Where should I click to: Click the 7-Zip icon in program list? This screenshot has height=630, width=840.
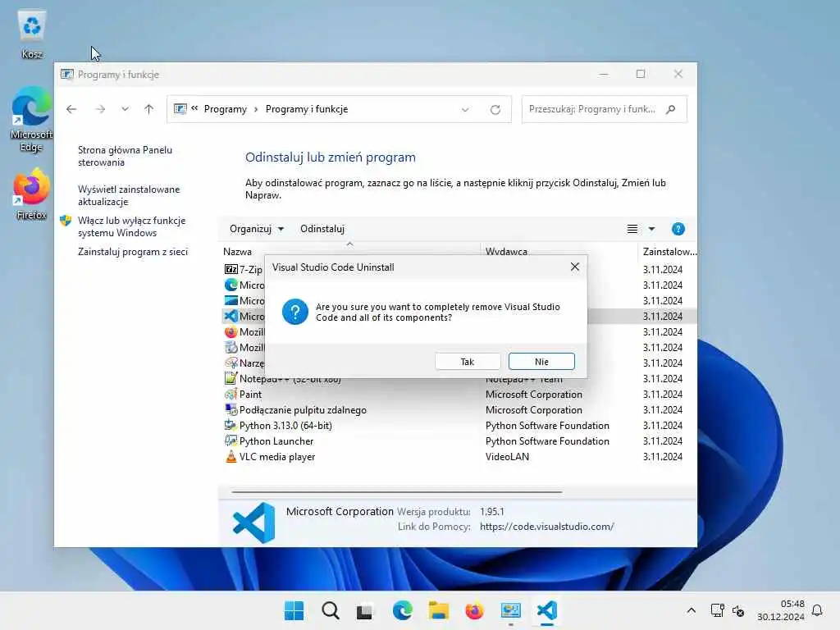(x=231, y=269)
